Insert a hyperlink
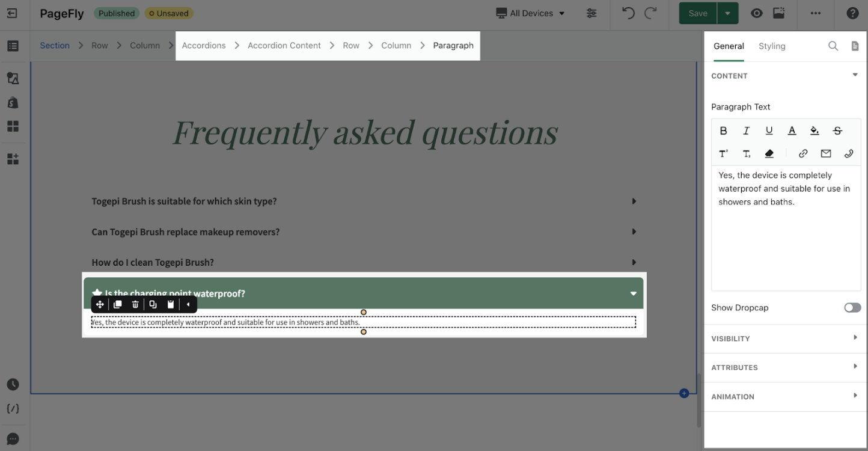The height and width of the screenshot is (451, 868). click(x=803, y=154)
